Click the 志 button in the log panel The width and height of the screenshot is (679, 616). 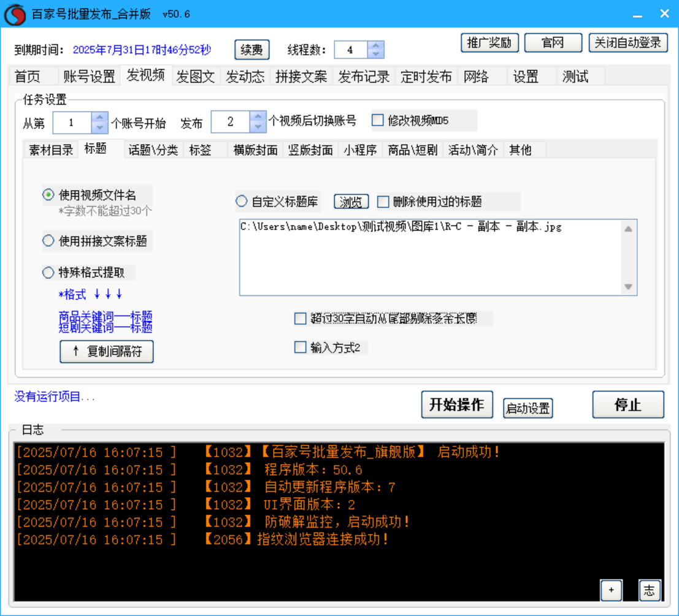(650, 590)
